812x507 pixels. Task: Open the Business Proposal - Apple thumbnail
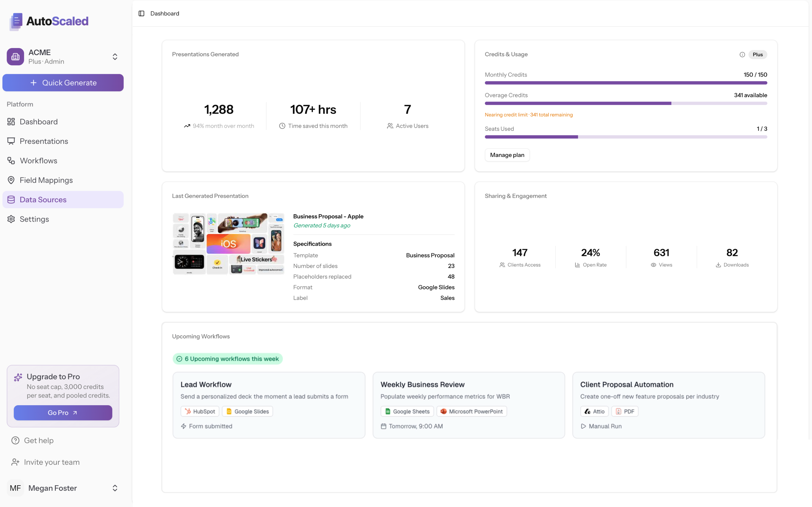(x=228, y=244)
